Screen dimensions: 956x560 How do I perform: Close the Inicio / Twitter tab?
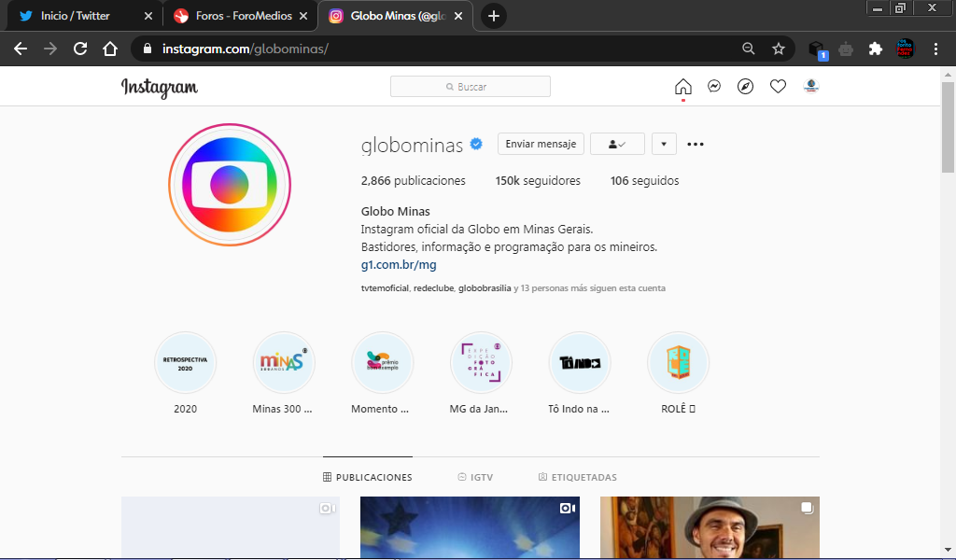coord(148,16)
